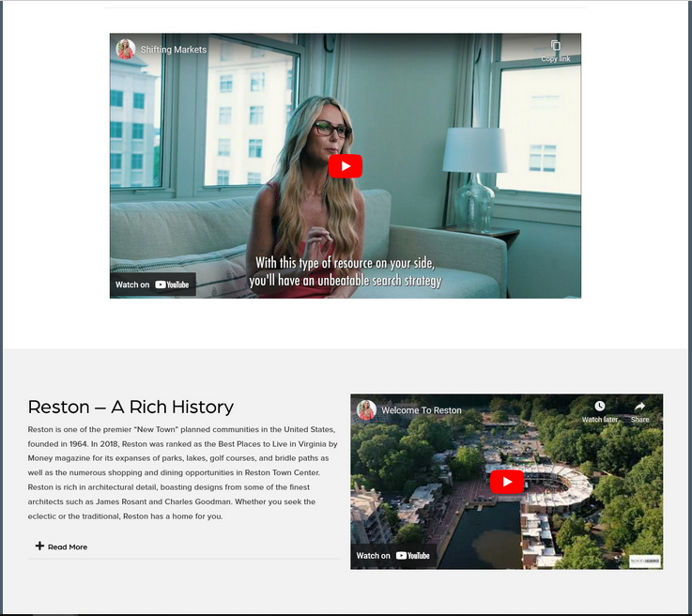Click the Read More text label
Image resolution: width=692 pixels, height=616 pixels.
click(68, 547)
